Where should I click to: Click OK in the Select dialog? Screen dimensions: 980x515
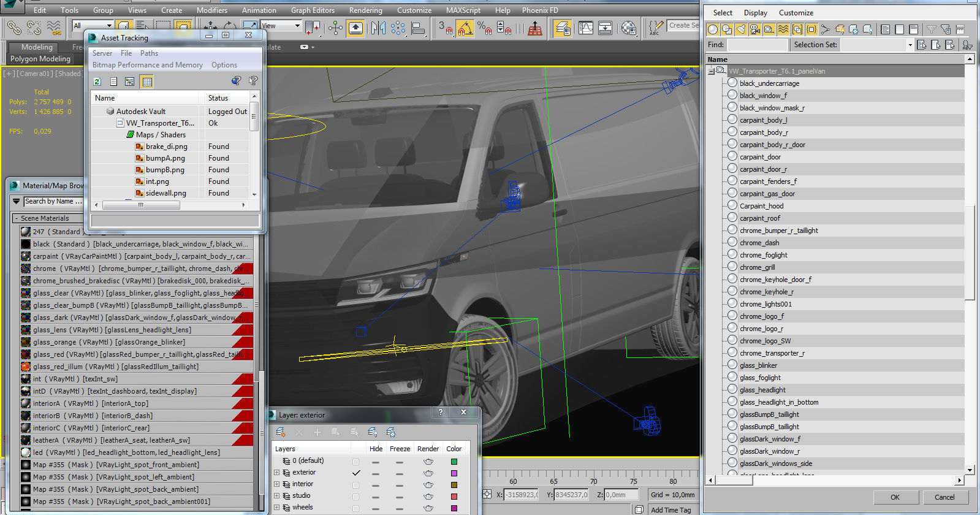(x=895, y=497)
